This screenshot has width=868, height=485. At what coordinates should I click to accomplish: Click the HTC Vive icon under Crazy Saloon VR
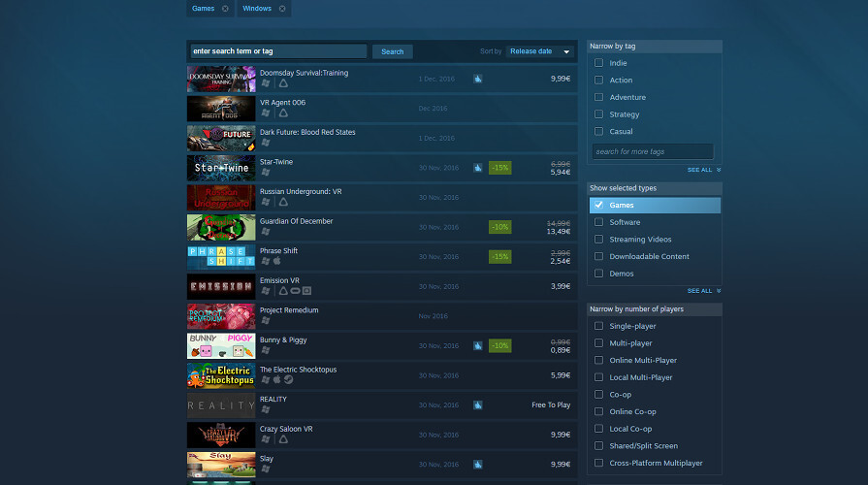click(x=283, y=439)
